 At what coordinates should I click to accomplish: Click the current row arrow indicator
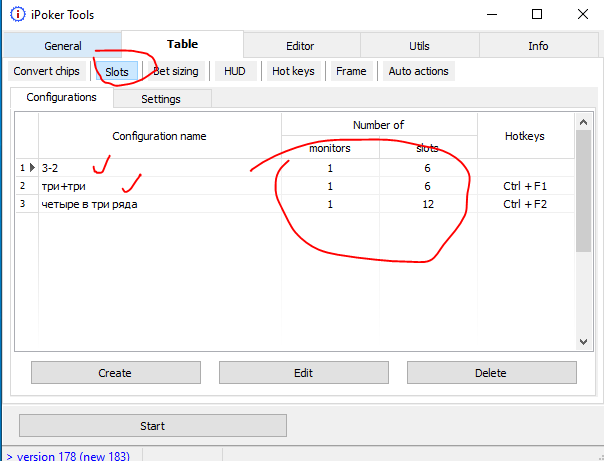33,168
